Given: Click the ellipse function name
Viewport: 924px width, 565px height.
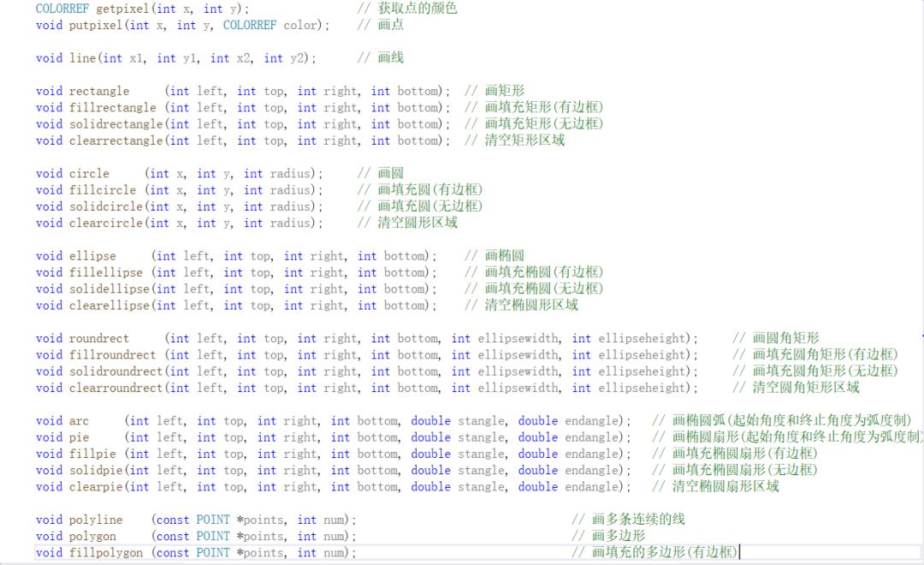Looking at the screenshot, I should (92, 257).
